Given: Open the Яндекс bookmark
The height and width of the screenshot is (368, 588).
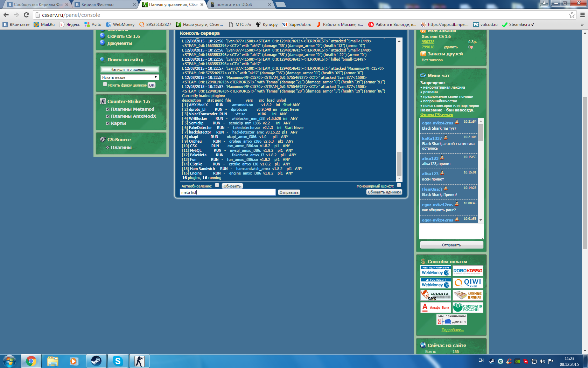Looking at the screenshot, I should 70,25.
